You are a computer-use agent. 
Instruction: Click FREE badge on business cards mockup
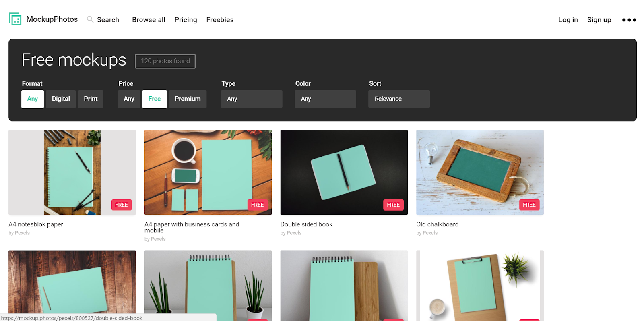pyautogui.click(x=258, y=205)
